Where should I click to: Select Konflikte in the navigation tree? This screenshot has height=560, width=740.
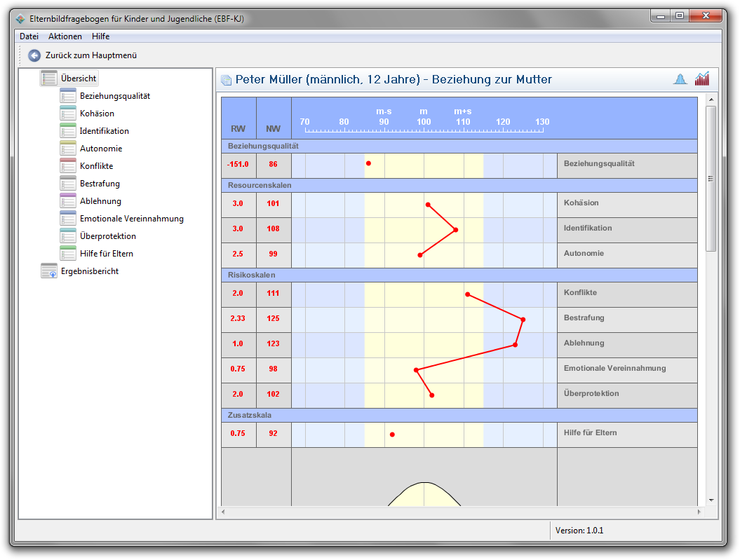(x=96, y=165)
